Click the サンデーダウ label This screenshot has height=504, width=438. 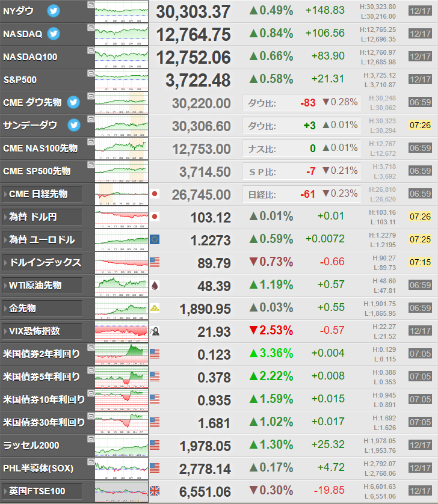[x=30, y=125]
